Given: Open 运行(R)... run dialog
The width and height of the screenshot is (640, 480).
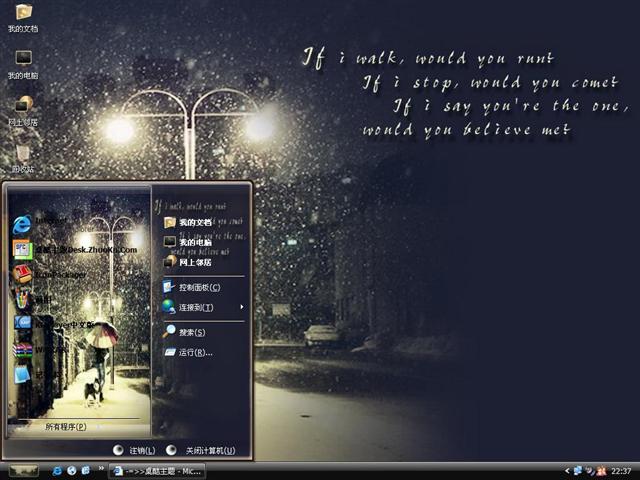Looking at the screenshot, I should (189, 352).
